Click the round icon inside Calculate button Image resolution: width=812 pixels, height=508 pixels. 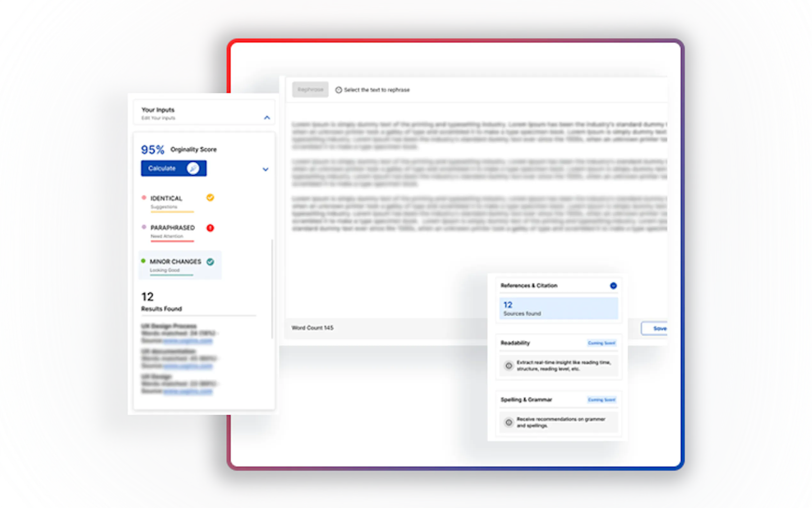[193, 168]
